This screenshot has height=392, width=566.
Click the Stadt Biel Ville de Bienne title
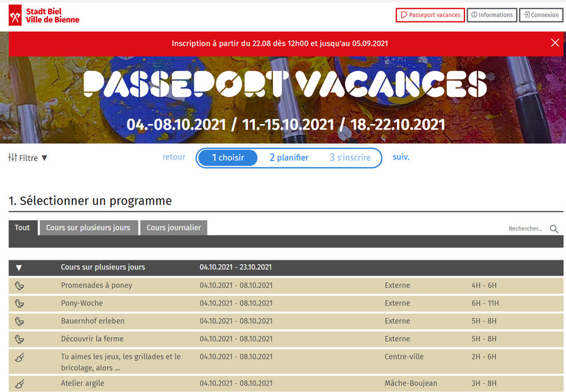53,15
